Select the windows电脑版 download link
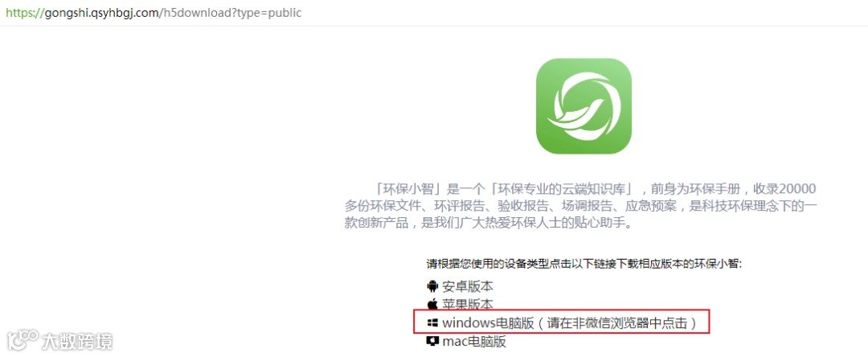The image size is (868, 357). (487, 322)
